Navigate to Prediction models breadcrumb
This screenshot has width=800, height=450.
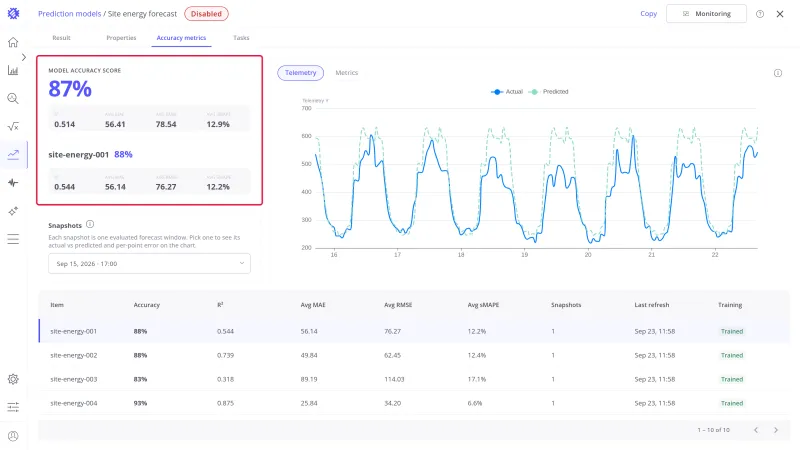pos(69,14)
